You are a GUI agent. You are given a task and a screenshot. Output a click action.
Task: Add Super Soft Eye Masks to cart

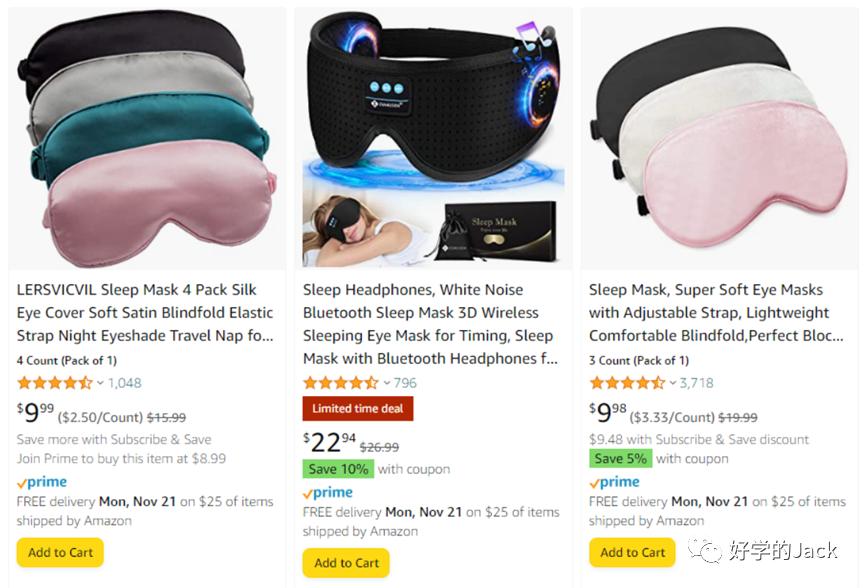632,552
